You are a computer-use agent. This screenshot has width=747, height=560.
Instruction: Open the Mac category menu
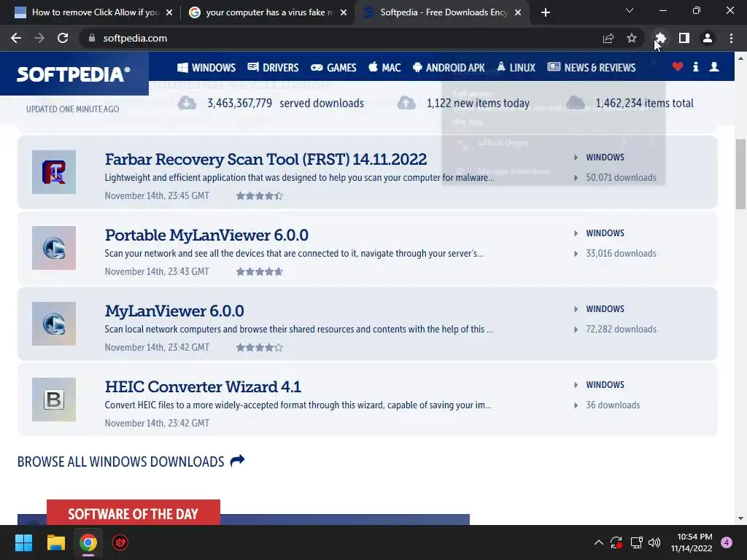384,68
